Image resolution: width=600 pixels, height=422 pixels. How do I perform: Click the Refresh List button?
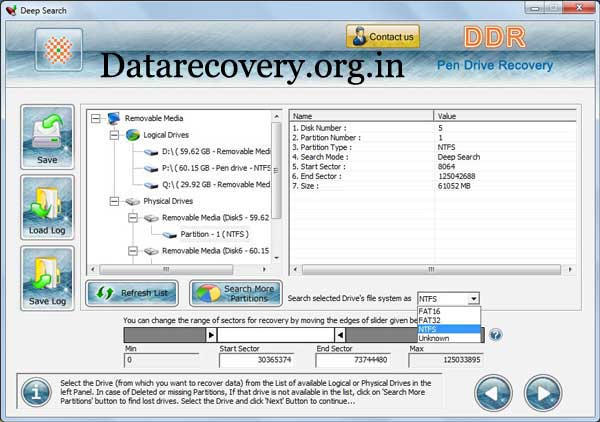pos(132,293)
